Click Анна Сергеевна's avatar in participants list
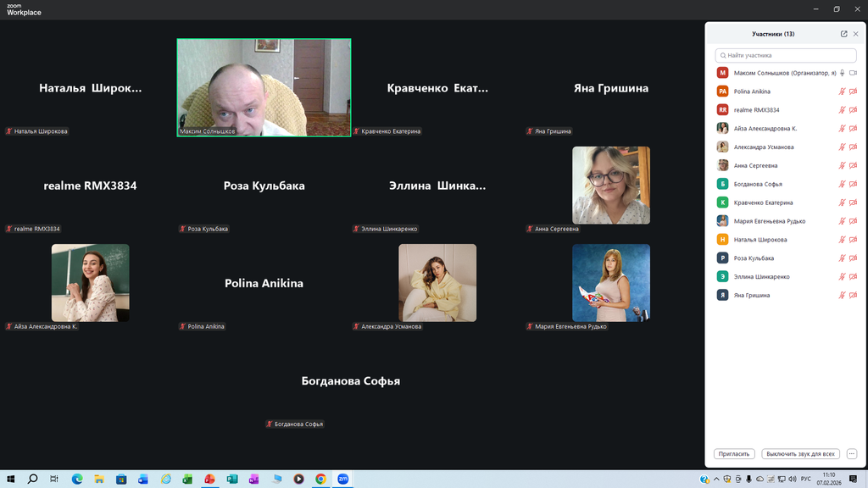 tap(722, 166)
